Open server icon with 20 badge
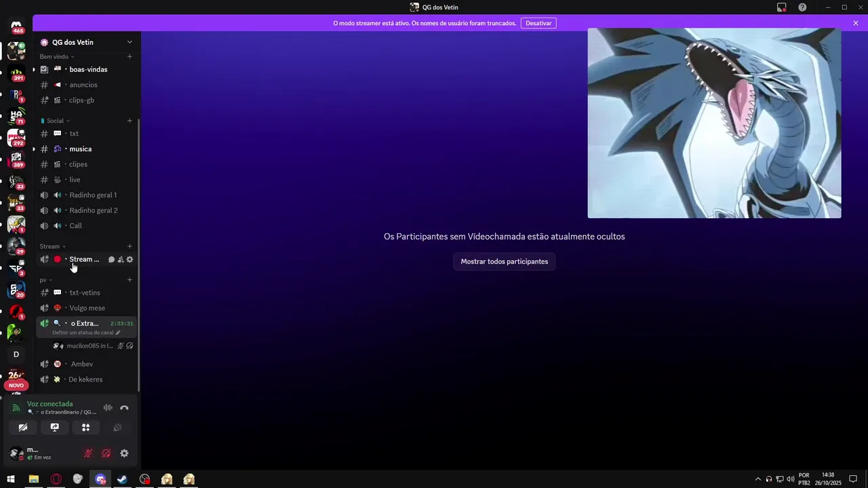The width and height of the screenshot is (868, 488). tap(16, 289)
